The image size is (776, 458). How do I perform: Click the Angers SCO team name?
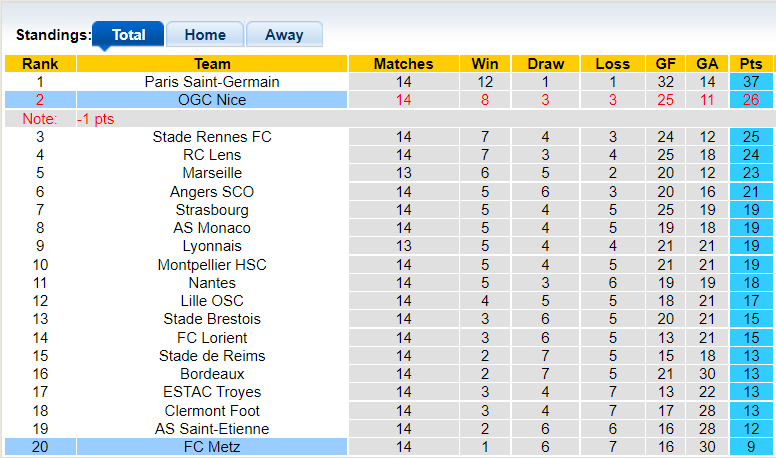click(x=212, y=192)
